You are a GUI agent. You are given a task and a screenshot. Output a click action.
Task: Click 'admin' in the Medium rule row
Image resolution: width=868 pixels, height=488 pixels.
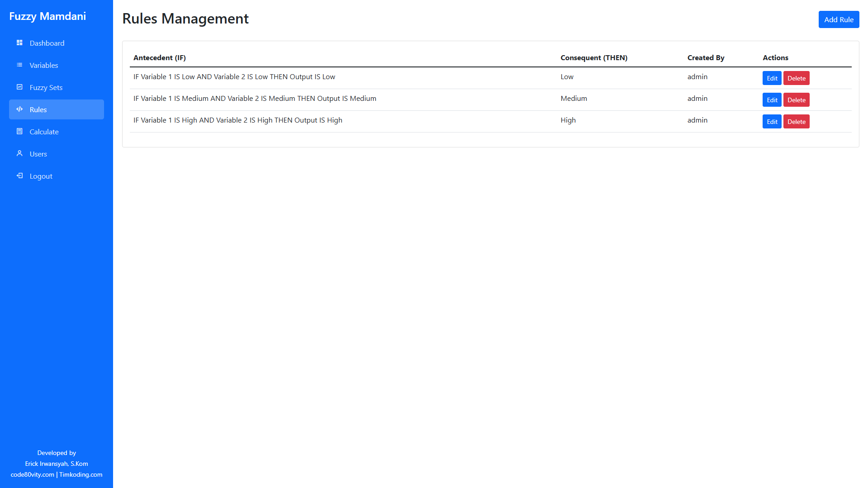click(697, 98)
